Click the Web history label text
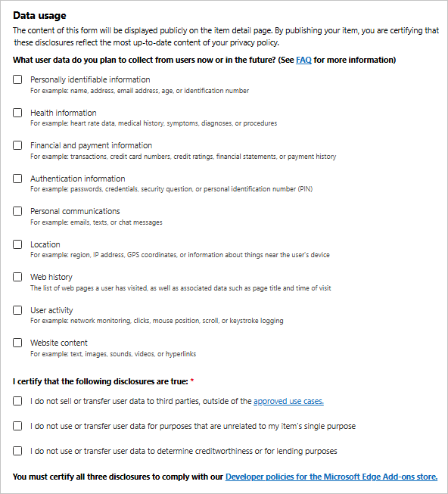448x494 pixels. point(51,277)
